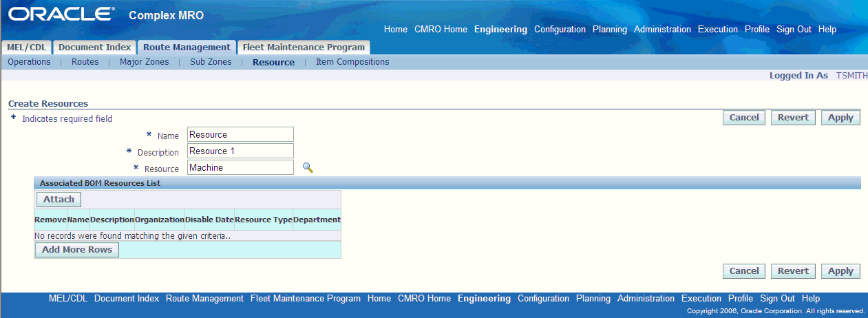Open Sub Zones subtab
Screen dimensions: 868x318
point(211,62)
